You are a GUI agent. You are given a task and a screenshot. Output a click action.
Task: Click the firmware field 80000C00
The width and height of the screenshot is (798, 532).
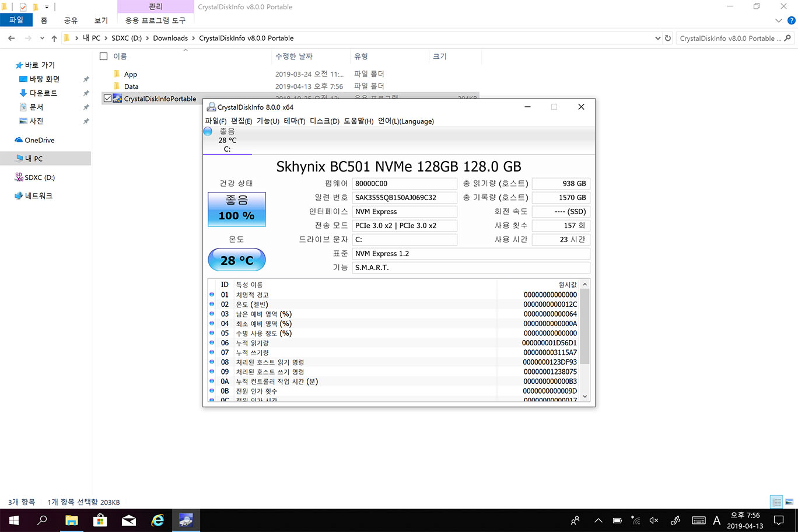click(x=405, y=183)
